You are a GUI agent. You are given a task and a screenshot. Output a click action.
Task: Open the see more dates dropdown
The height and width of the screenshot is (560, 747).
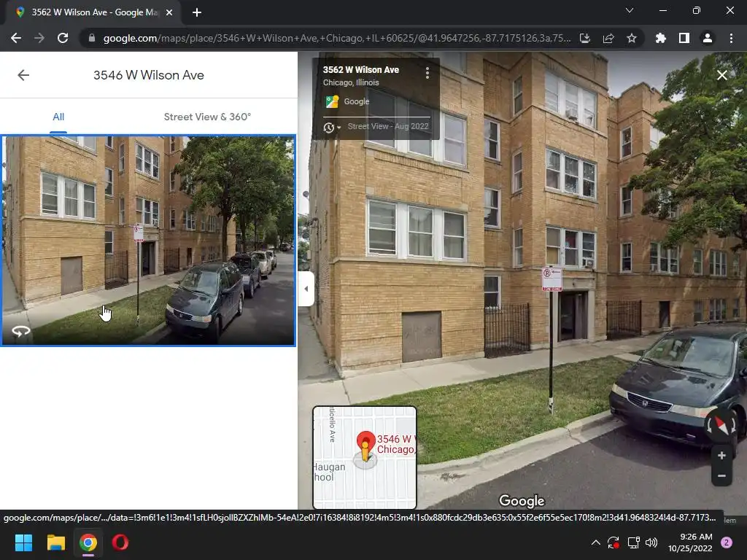tap(332, 128)
